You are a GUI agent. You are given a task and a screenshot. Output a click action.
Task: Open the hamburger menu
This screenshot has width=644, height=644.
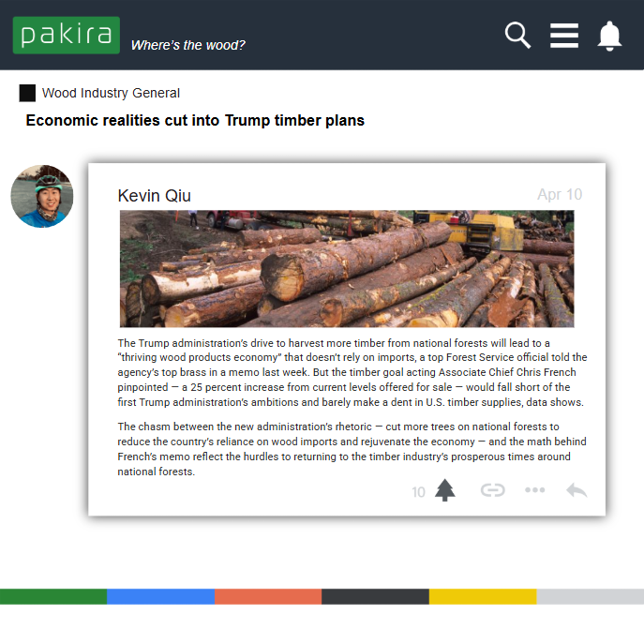[x=564, y=36]
